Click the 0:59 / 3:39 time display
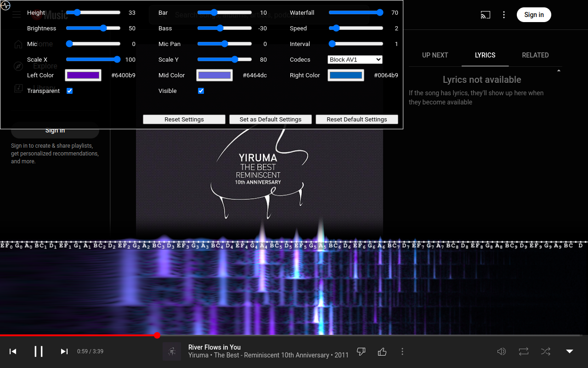 pos(90,351)
